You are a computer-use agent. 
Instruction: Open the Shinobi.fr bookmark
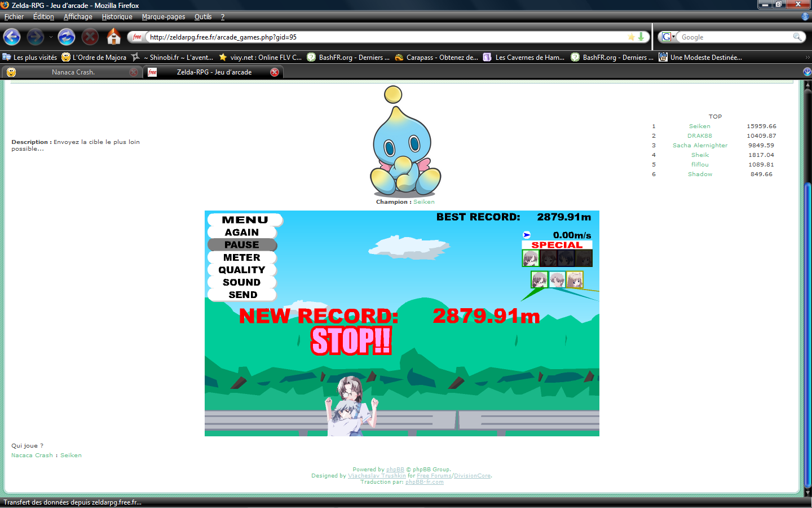(173, 58)
